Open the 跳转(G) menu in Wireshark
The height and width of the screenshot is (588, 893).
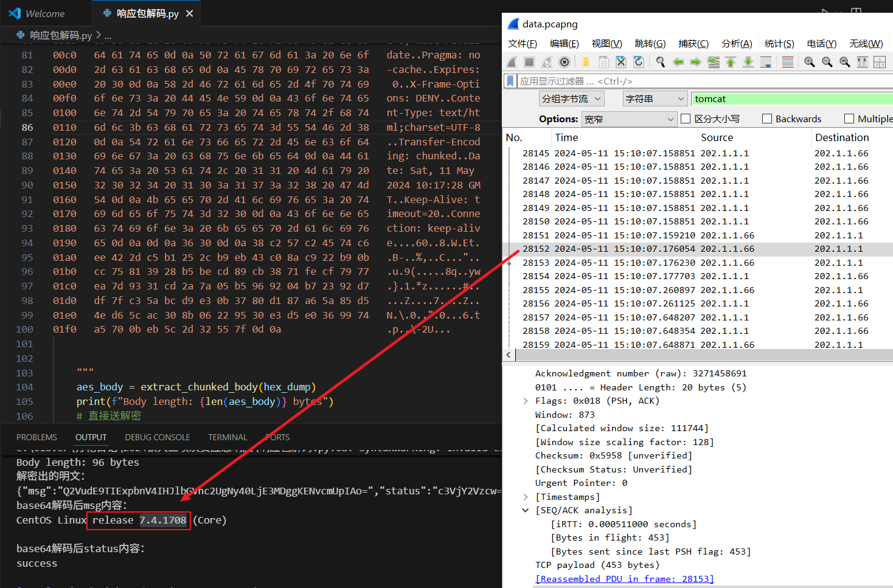click(x=650, y=44)
